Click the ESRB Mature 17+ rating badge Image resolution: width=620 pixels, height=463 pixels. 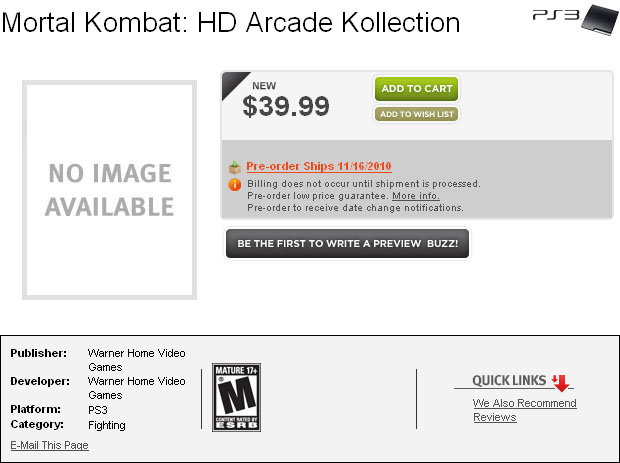pos(236,397)
